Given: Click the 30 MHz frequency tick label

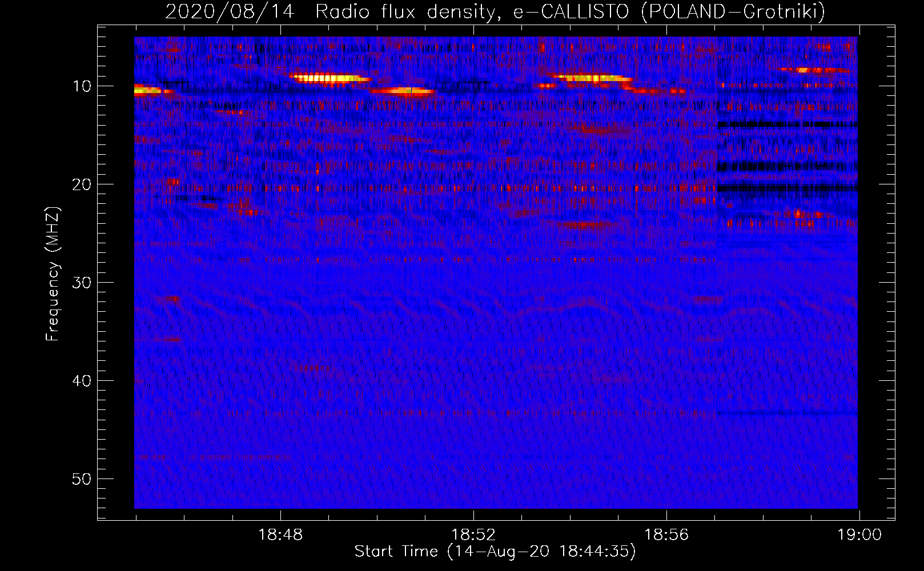Looking at the screenshot, I should tap(82, 283).
